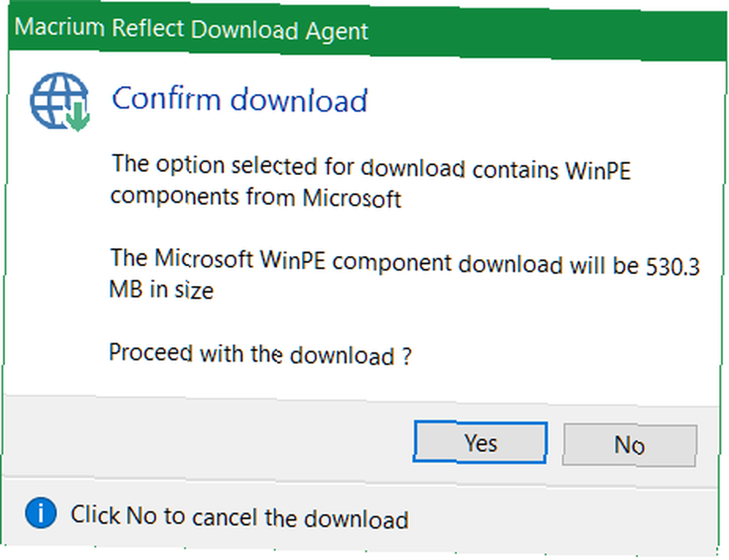Click the word 'download' in blue heading

click(299, 101)
